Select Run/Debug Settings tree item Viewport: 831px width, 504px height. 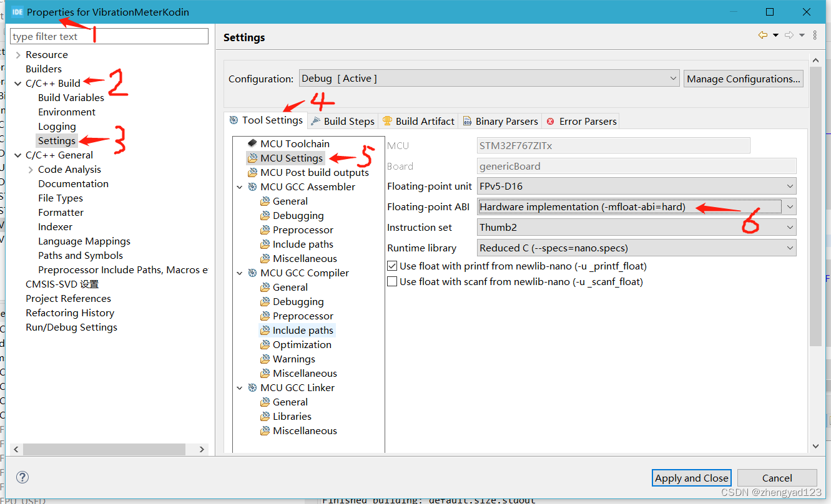coord(71,327)
